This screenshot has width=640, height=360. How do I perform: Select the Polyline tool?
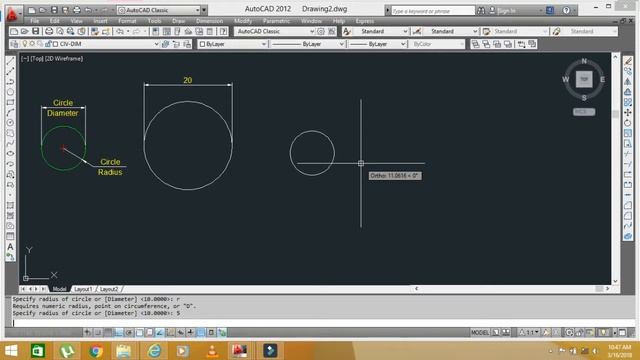pos(10,82)
